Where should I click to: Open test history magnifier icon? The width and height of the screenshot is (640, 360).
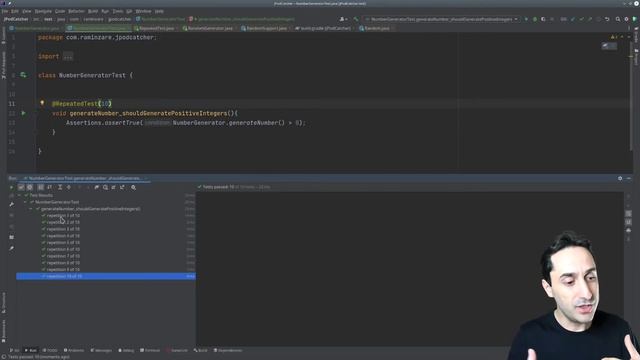point(105,187)
